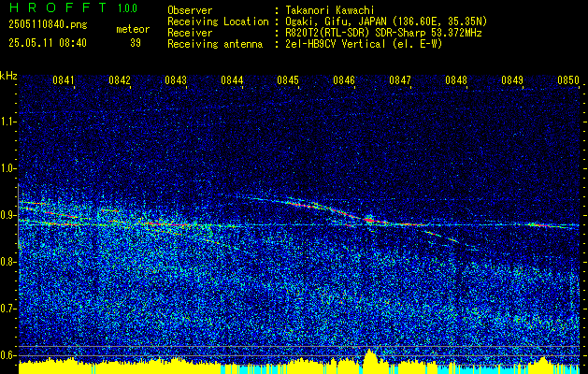Click the Receiving antenna label
Image resolution: width=588 pixels, height=374 pixels.
pyautogui.click(x=215, y=44)
